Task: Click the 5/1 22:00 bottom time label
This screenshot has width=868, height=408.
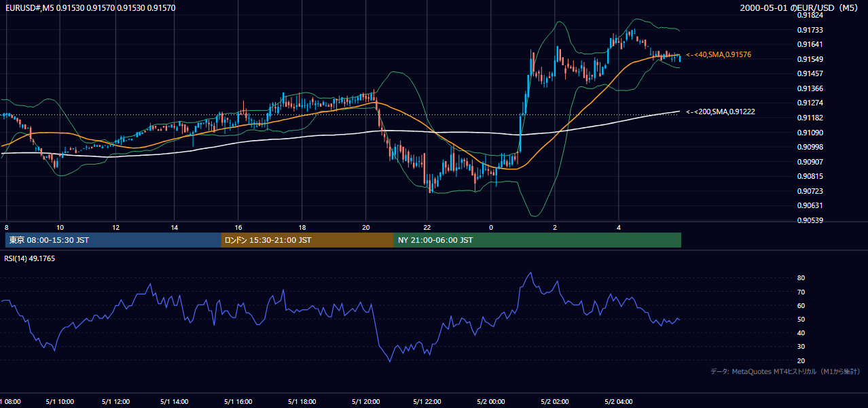Action: coord(427,401)
